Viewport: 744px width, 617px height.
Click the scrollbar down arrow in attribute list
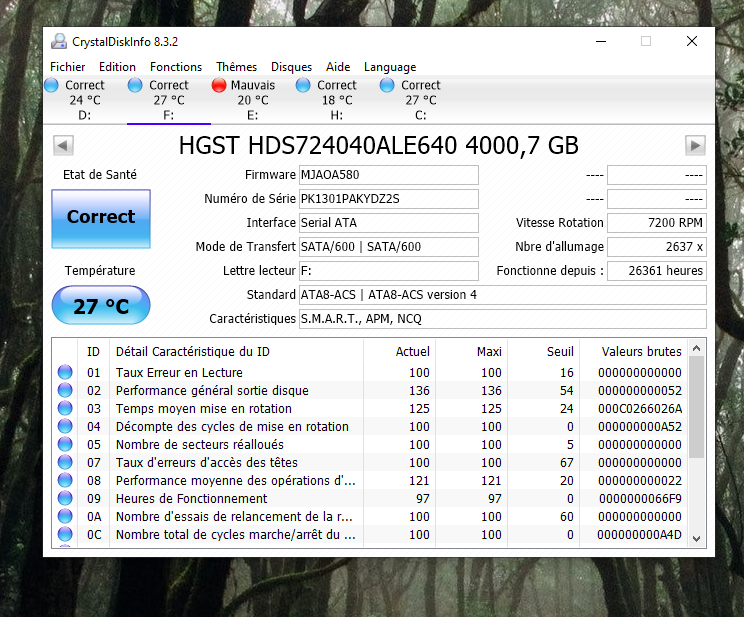click(697, 539)
